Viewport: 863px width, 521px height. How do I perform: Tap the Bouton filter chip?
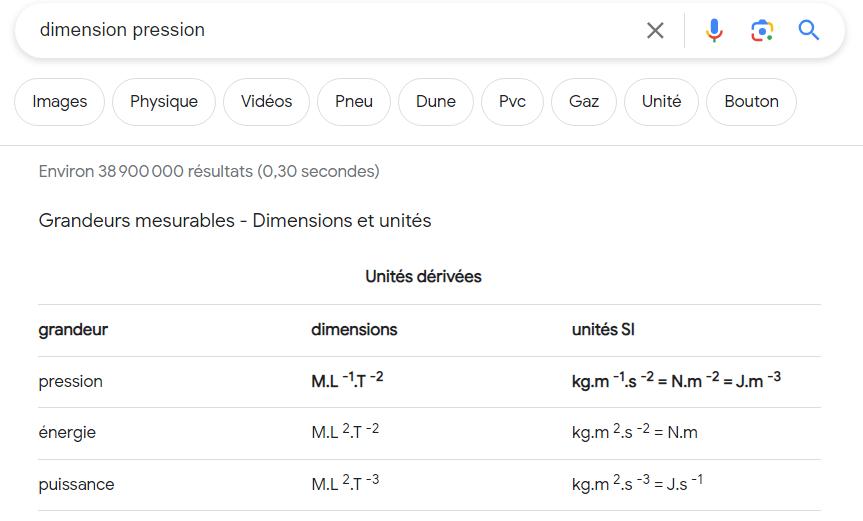751,102
